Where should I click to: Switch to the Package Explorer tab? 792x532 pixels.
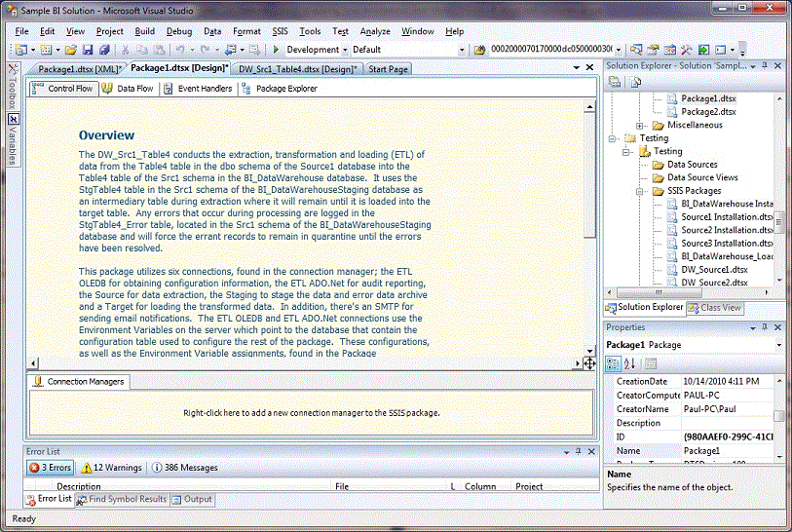click(280, 89)
